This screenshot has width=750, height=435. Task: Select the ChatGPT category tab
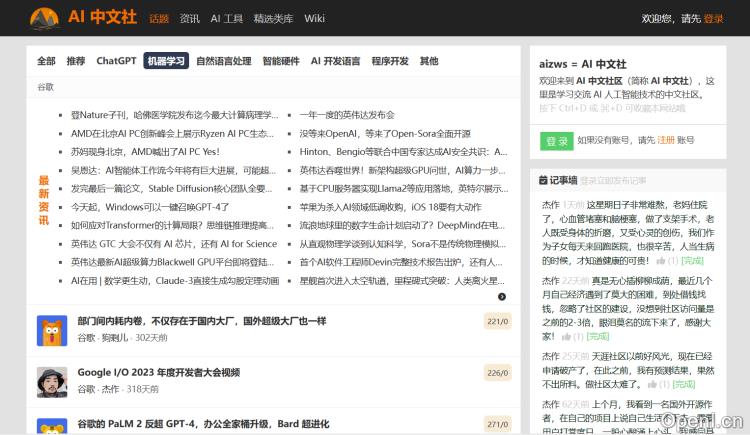click(116, 61)
